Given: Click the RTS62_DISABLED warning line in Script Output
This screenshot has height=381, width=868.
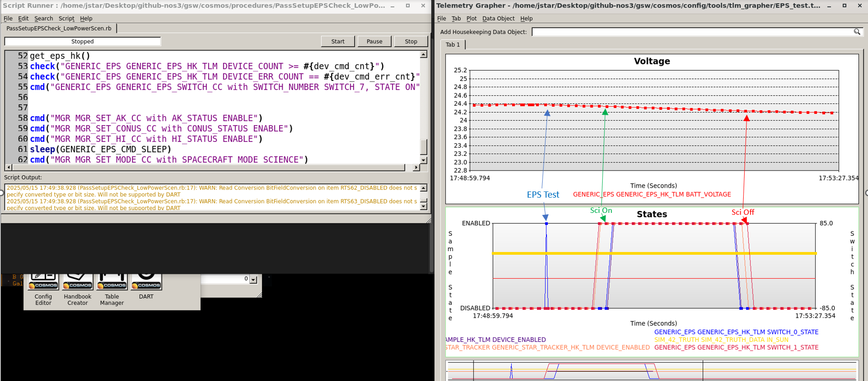Looking at the screenshot, I should click(x=212, y=191).
